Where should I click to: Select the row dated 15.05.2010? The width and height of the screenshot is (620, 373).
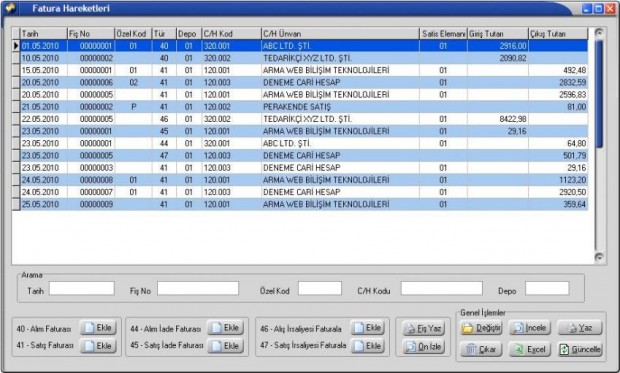coord(303,70)
